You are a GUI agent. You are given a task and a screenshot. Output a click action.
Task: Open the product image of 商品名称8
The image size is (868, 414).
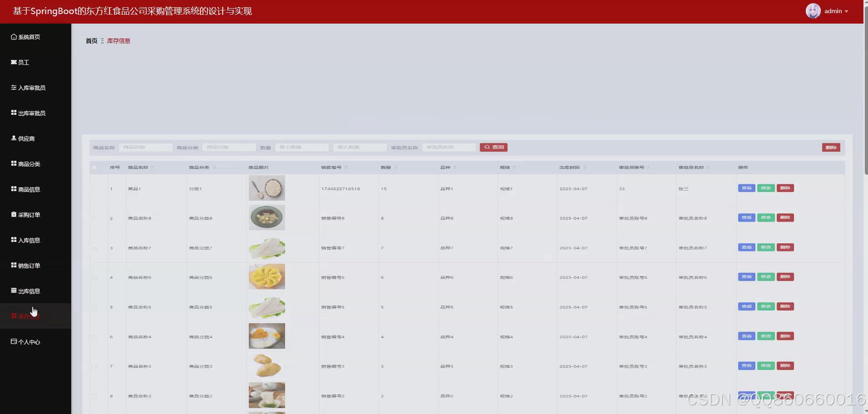click(x=267, y=217)
